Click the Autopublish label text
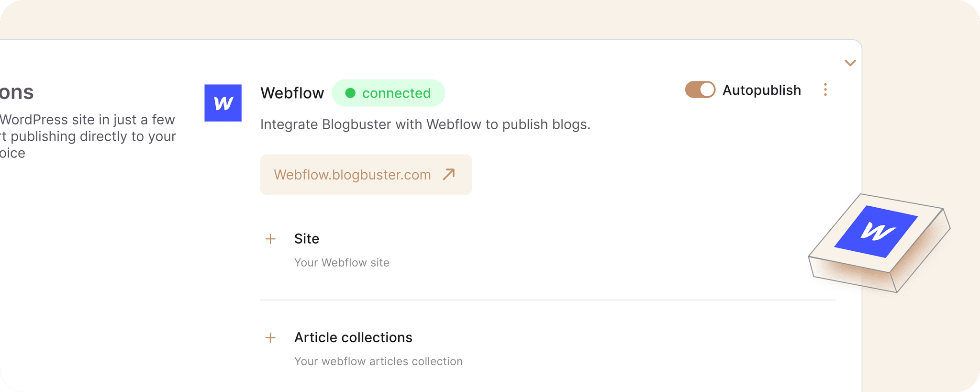 tap(762, 90)
